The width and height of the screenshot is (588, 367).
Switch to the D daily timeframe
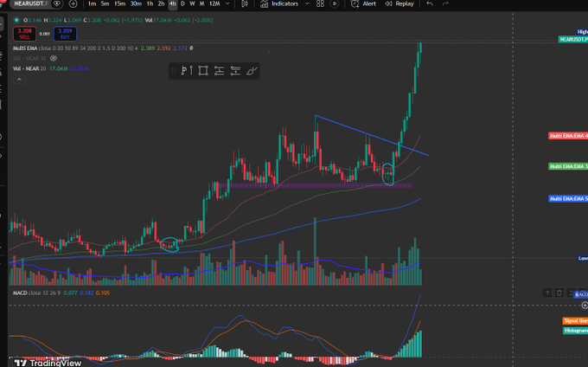[x=182, y=3]
